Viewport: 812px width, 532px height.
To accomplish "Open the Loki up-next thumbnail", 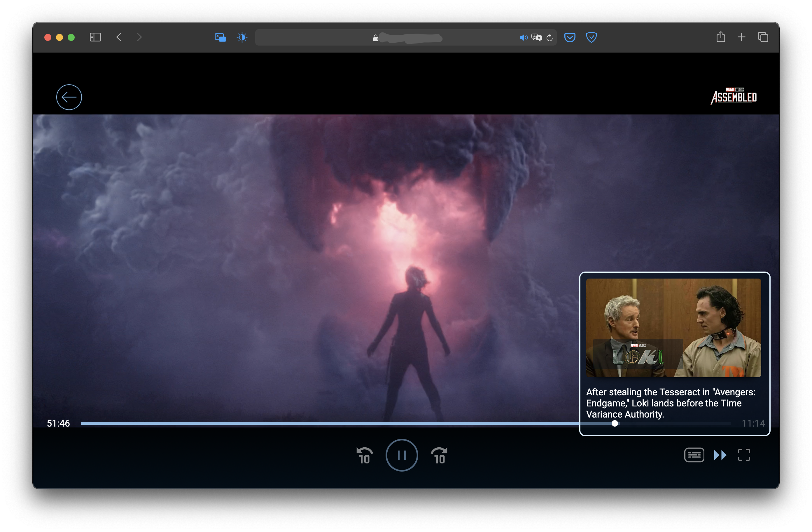I will coord(673,328).
